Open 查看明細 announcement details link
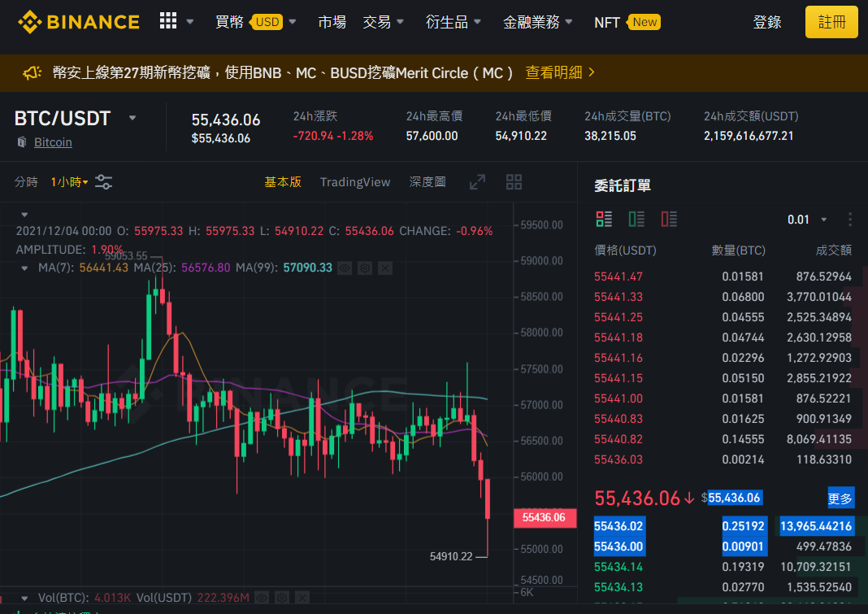 point(560,72)
